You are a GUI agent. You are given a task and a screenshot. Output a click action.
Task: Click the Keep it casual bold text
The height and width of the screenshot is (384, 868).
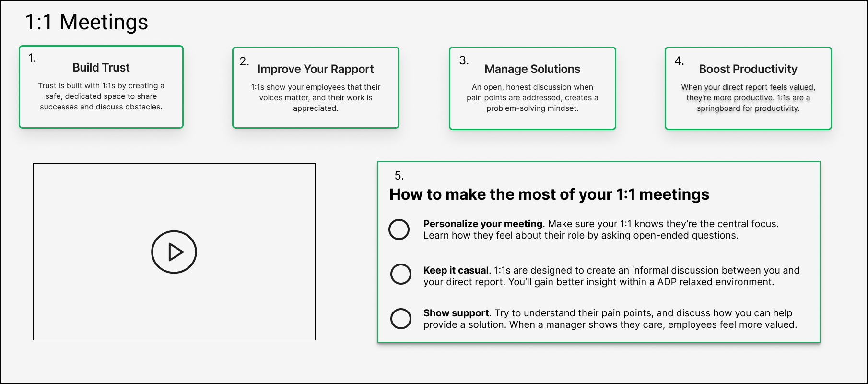pos(456,270)
